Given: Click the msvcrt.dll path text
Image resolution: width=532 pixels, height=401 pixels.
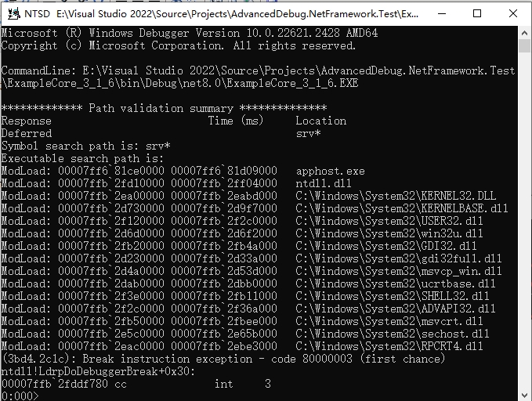Looking at the screenshot, I should tap(389, 322).
